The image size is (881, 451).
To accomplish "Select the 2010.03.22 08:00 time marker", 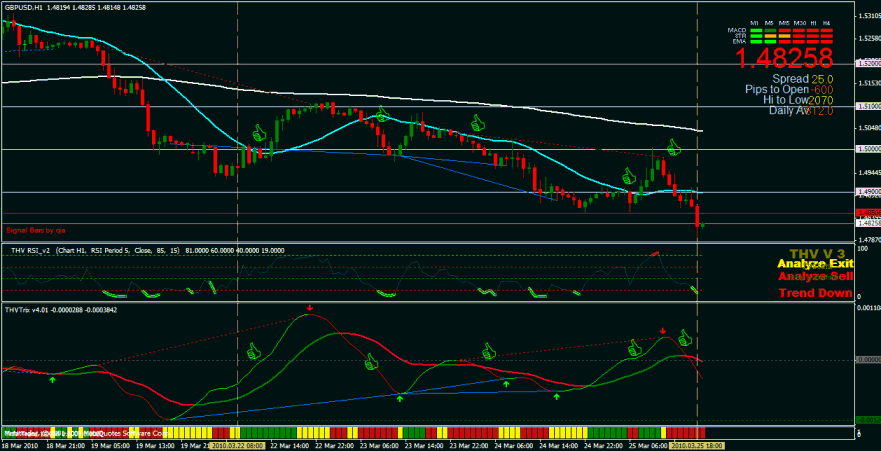I will click(x=237, y=441).
